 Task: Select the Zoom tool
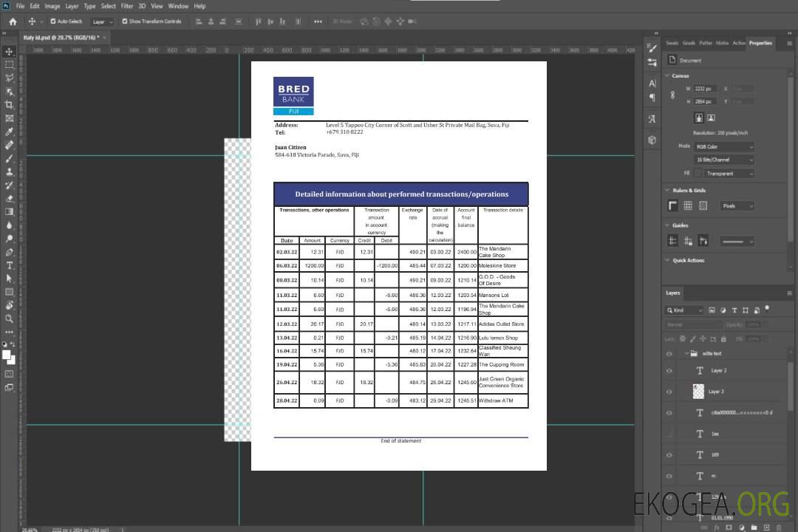pos(9,318)
